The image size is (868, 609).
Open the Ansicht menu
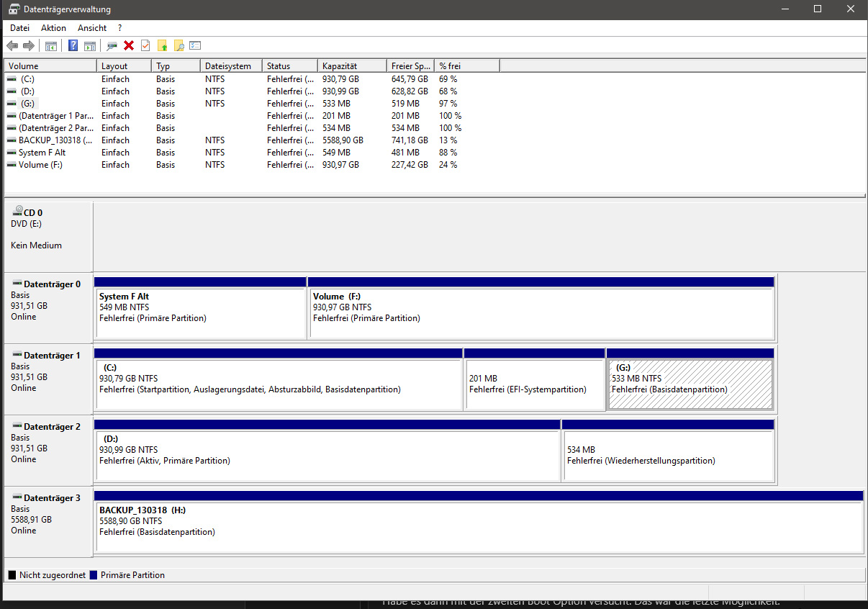click(92, 28)
